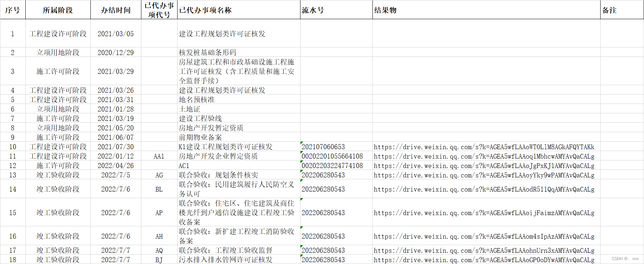
Task: Select date cell 2021/03/29
Action: coord(116,71)
